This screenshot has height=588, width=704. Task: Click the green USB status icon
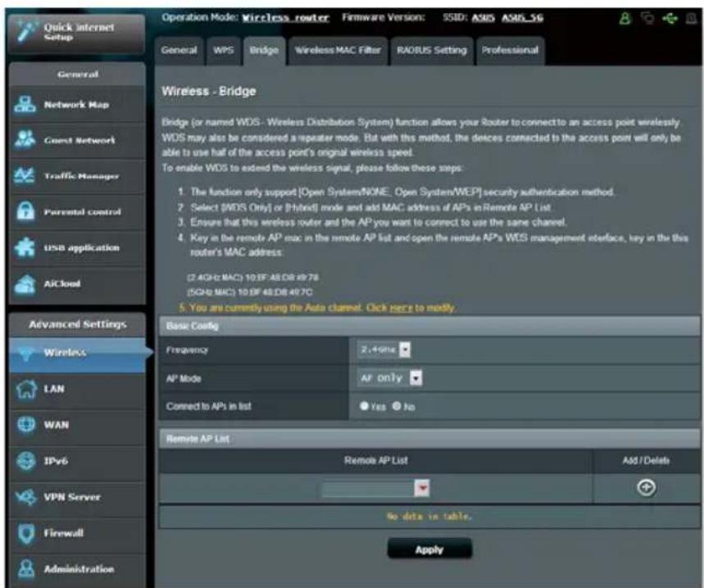click(670, 18)
